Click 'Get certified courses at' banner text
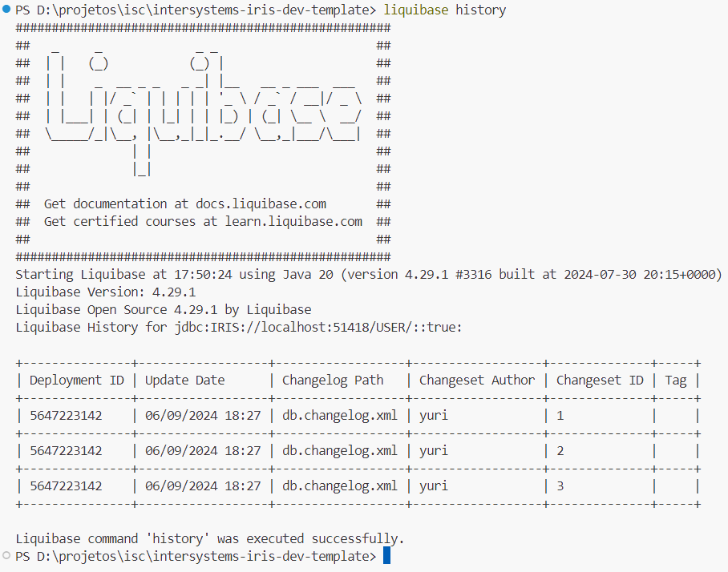 coord(131,221)
